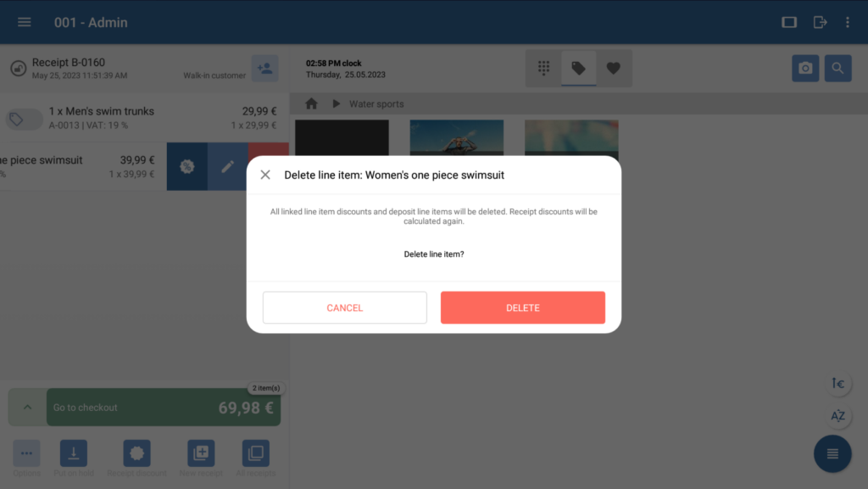Go to checkout for 69,98 €
This screenshot has height=489, width=868.
(164, 407)
